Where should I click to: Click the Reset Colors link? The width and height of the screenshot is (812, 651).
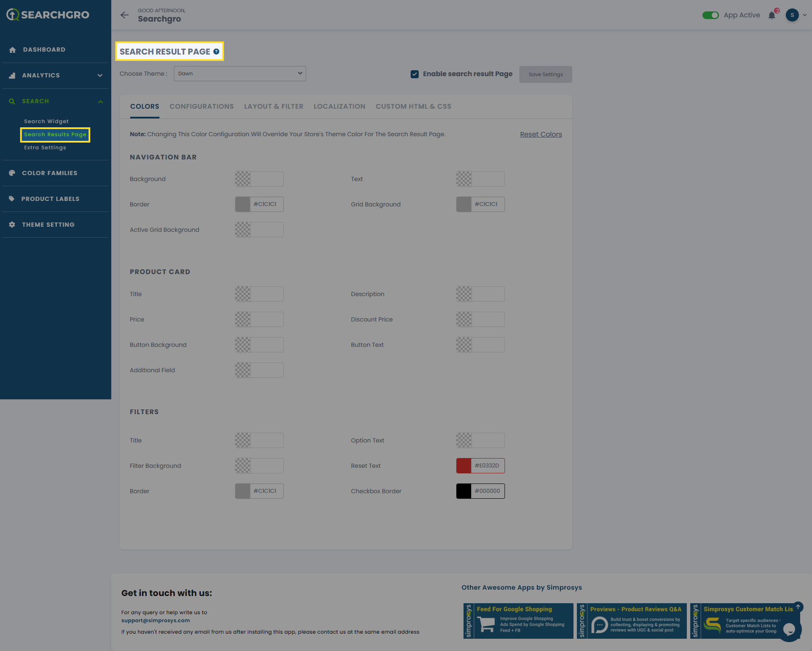[540, 135]
